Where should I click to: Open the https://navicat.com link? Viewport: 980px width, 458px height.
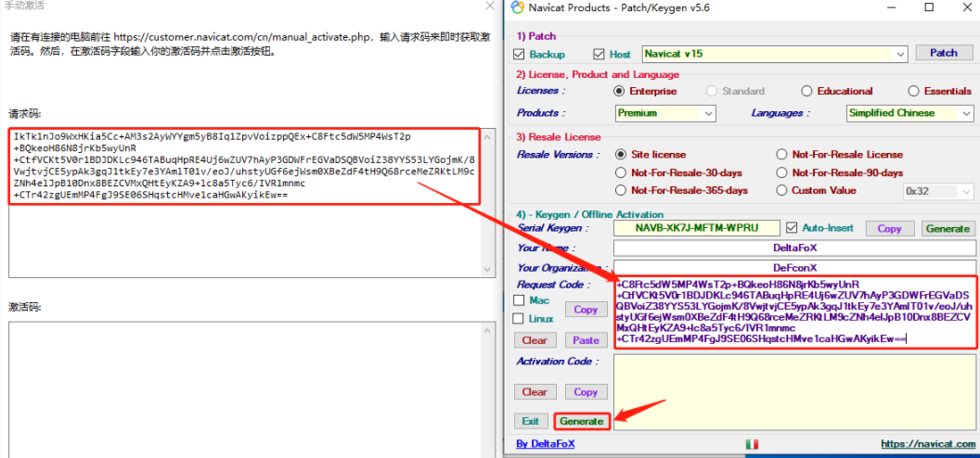928,444
